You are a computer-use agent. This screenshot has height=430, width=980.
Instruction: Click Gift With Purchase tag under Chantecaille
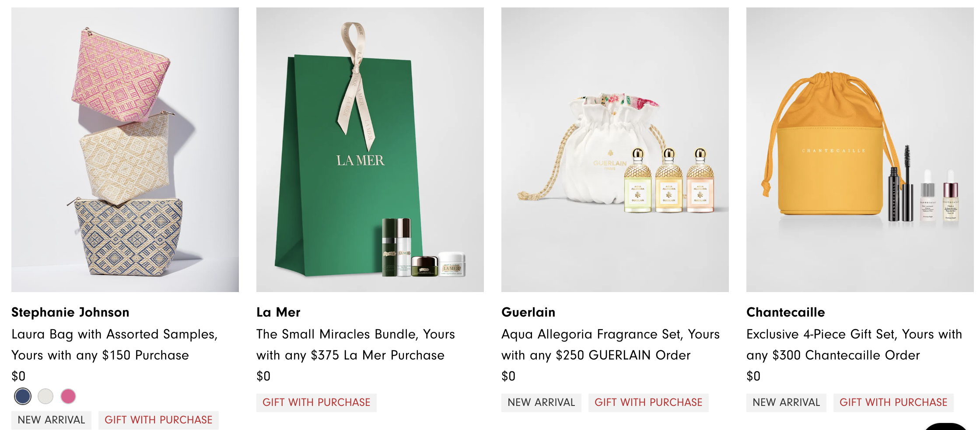(893, 402)
